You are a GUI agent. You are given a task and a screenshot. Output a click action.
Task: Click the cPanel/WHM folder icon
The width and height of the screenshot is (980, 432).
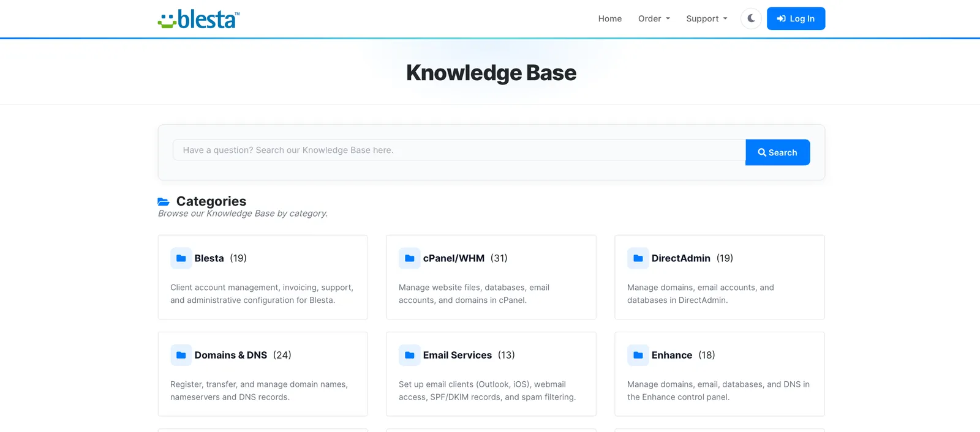click(x=409, y=258)
